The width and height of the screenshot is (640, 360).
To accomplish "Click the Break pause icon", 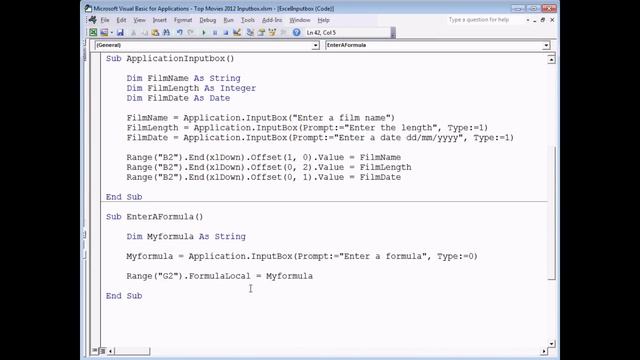I will pos(215,33).
